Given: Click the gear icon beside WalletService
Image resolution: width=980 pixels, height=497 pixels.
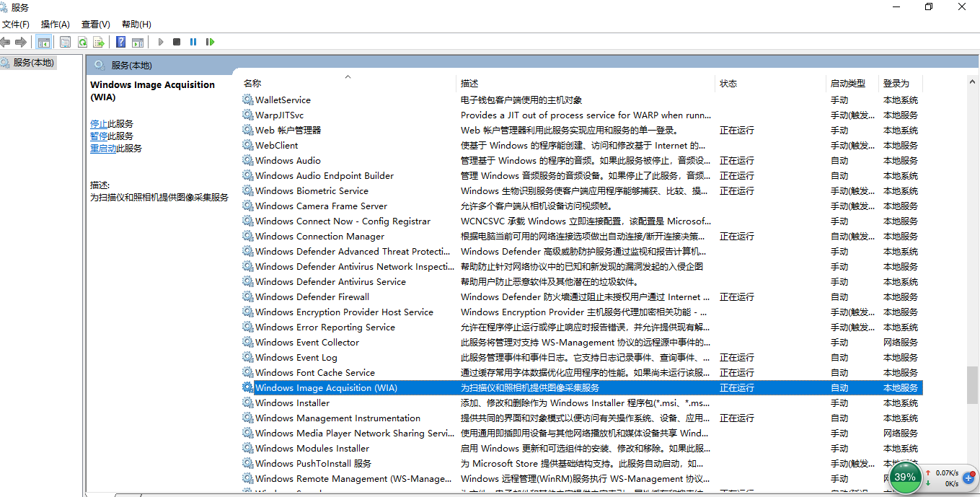Looking at the screenshot, I should [248, 100].
